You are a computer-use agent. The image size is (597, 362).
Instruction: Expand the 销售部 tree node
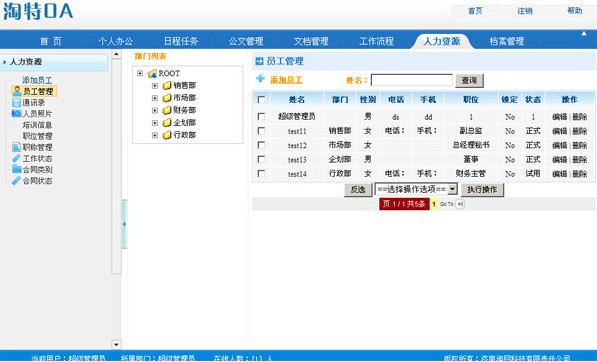tap(155, 86)
